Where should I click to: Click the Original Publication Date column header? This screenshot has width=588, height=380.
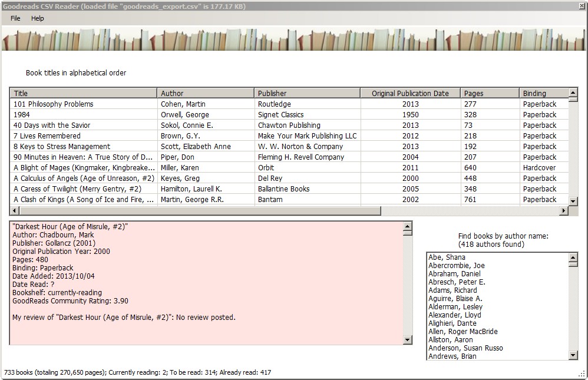410,92
